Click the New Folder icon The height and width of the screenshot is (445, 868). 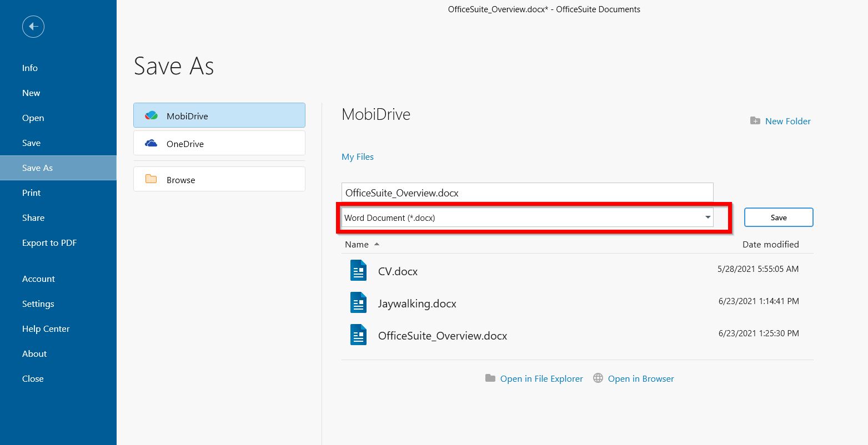(x=754, y=120)
